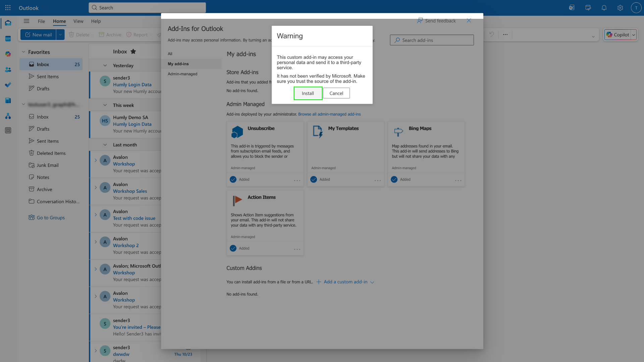Click the Unsubscribe Added checkmark
Image resolution: width=644 pixels, height=362 pixels.
click(x=233, y=179)
